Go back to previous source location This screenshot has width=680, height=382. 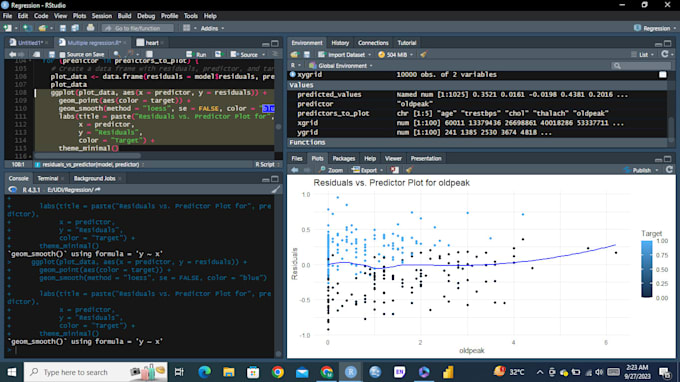[12, 55]
